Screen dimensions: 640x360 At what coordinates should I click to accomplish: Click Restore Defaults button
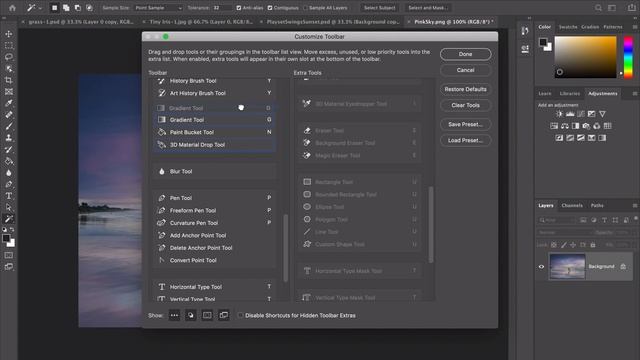coord(465,89)
